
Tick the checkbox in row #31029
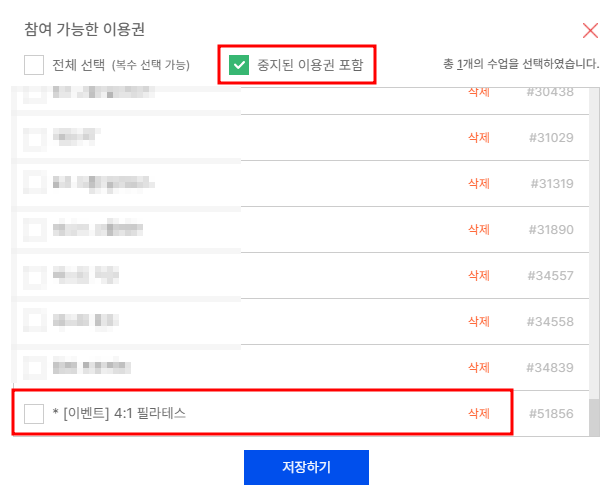point(34,138)
